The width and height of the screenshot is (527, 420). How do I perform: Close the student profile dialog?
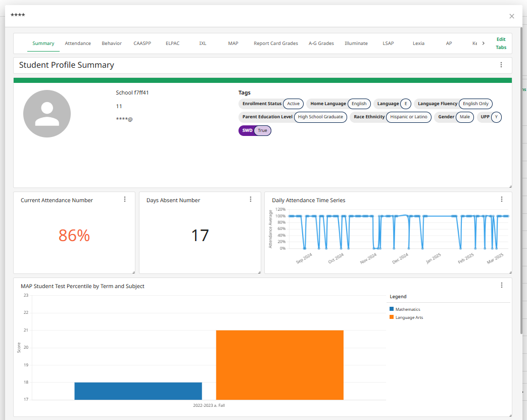(512, 16)
